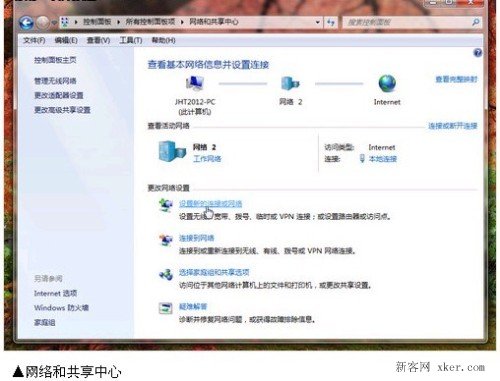Open the address bar history dropdown
The height and width of the screenshot is (381, 500).
click(318, 22)
